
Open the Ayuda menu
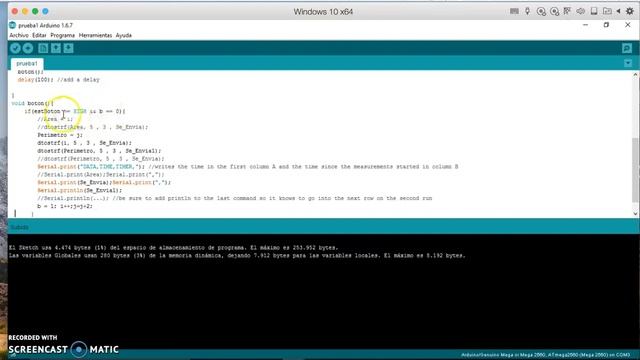(x=124, y=36)
